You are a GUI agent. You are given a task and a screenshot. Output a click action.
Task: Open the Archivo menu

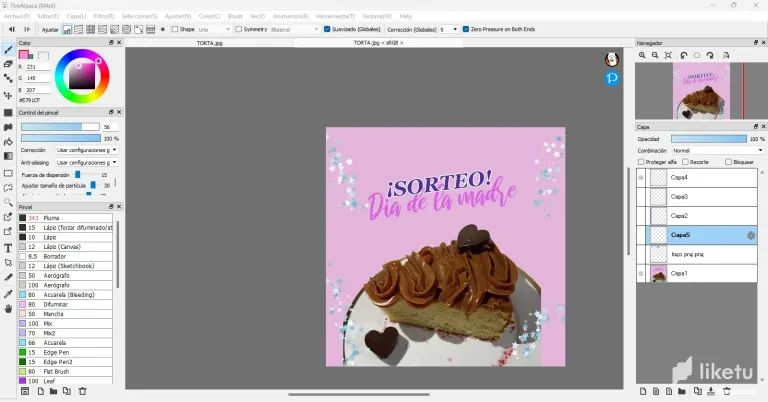[17, 16]
